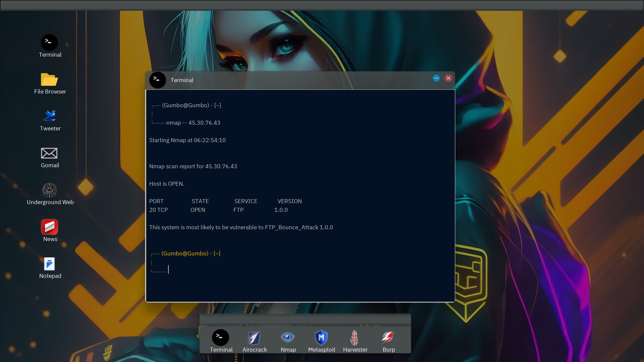Click the Terminal window minimize button

click(436, 78)
